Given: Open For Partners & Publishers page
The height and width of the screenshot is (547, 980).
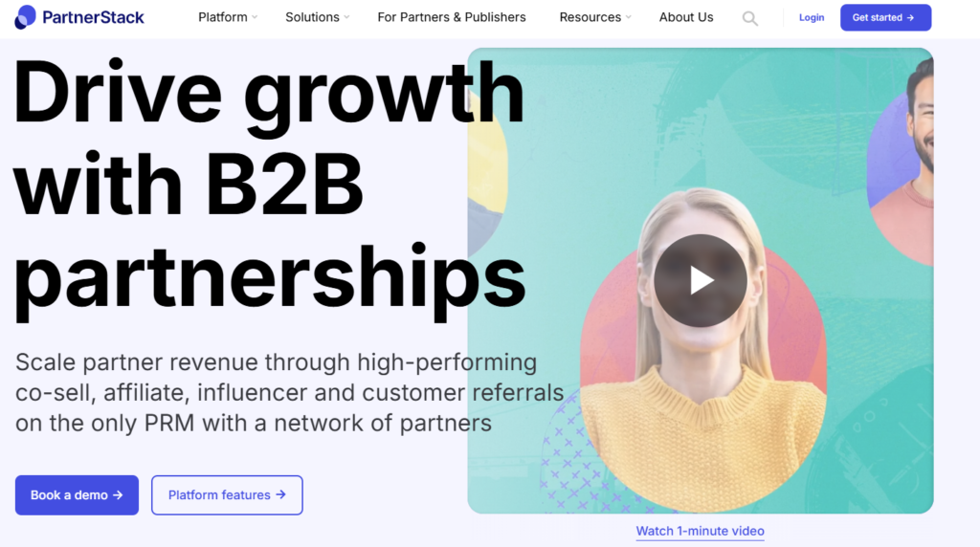Looking at the screenshot, I should pos(452,17).
